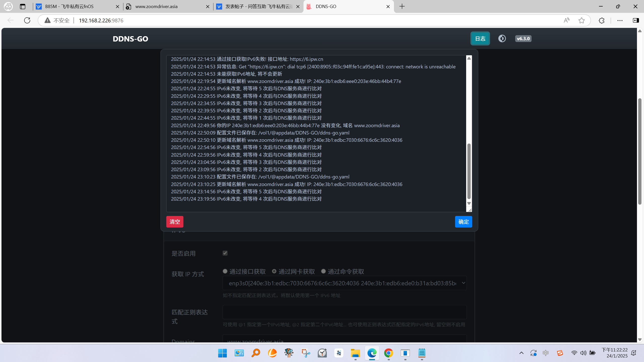Screen dimensions: 644x362
Task: Open Microsoft Edge in taskbar
Action: (x=372, y=353)
